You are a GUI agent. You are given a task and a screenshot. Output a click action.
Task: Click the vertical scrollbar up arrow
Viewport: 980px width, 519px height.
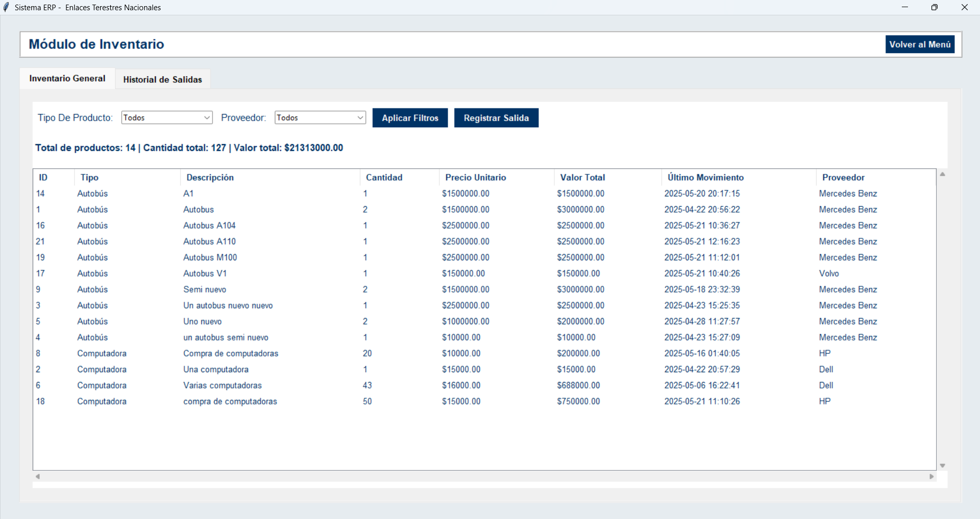coord(943,174)
